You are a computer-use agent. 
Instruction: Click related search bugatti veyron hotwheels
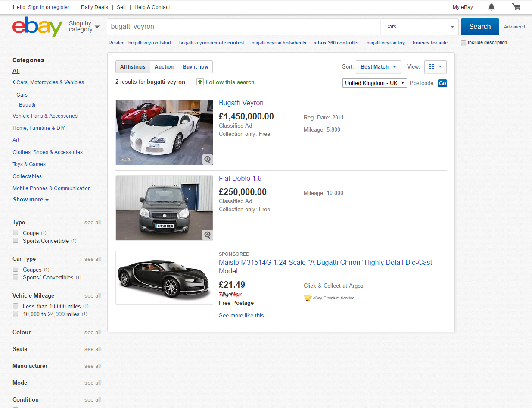click(x=279, y=43)
